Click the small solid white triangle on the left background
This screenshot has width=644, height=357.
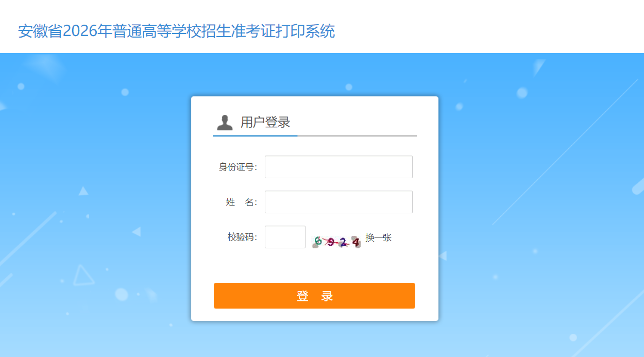[x=83, y=191]
